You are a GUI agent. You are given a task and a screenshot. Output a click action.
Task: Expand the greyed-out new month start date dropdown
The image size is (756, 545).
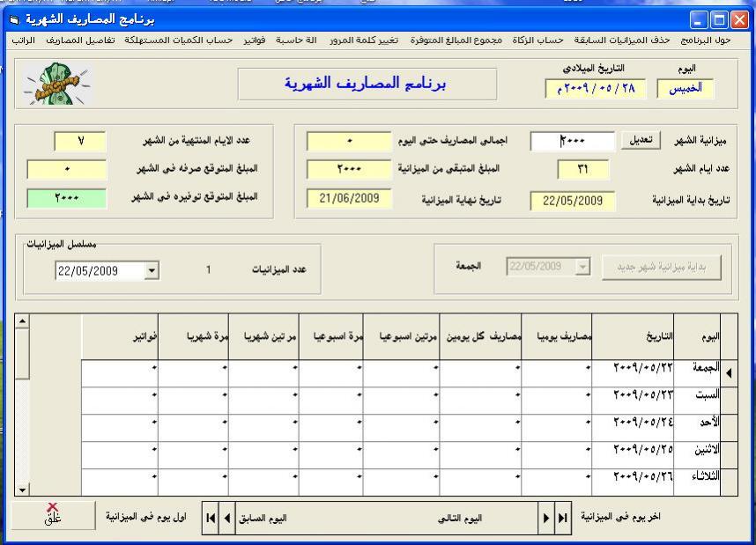click(x=583, y=267)
